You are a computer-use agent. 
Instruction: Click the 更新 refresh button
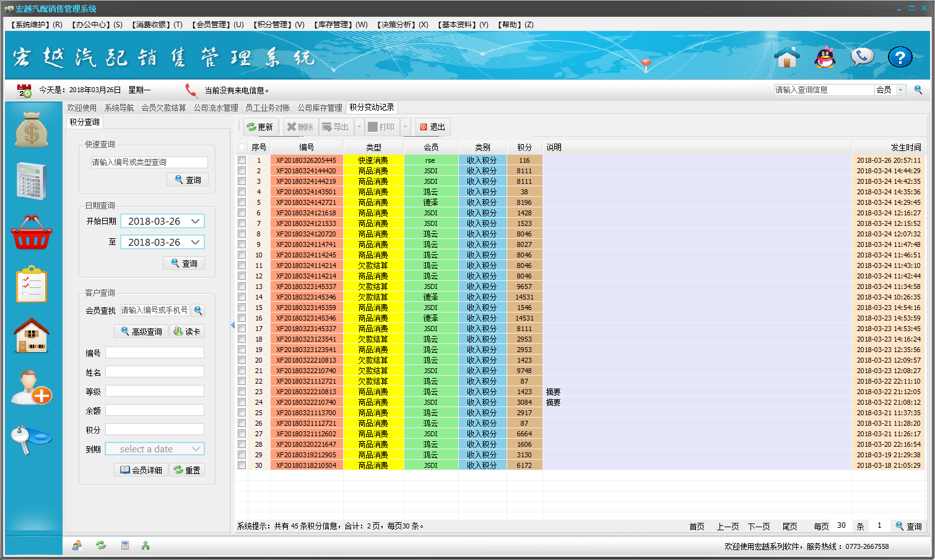click(x=260, y=127)
